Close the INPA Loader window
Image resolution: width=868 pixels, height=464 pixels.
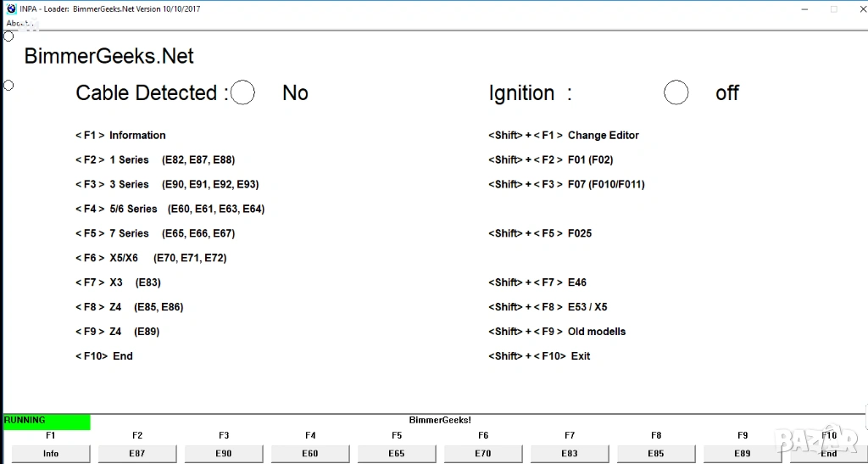[x=862, y=8]
